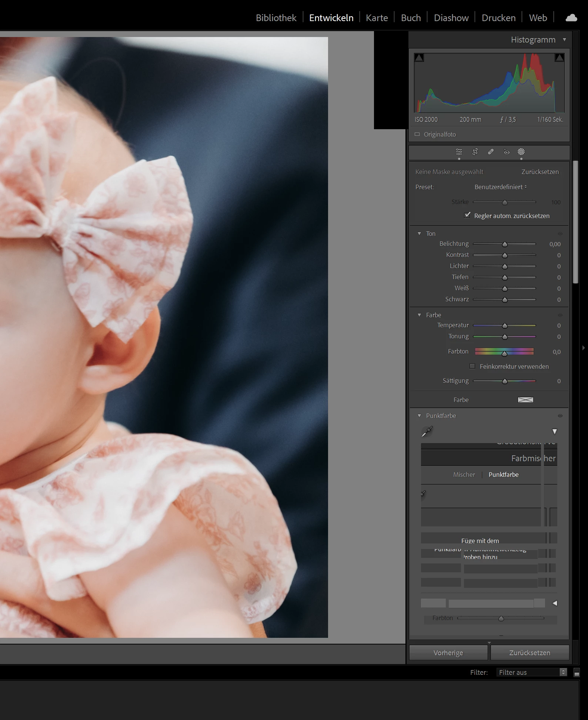
Task: Switch to Drucken module
Action: point(498,18)
